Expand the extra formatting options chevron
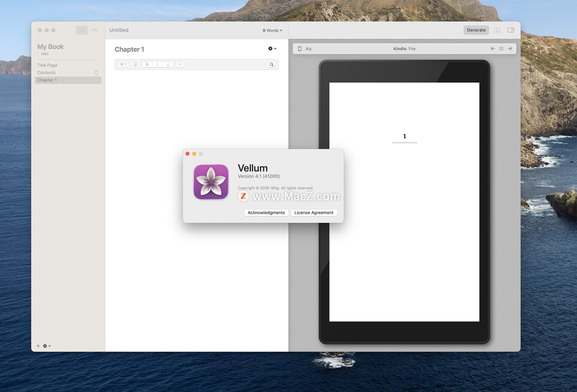Viewport: 577px width, 392px height. pos(180,64)
